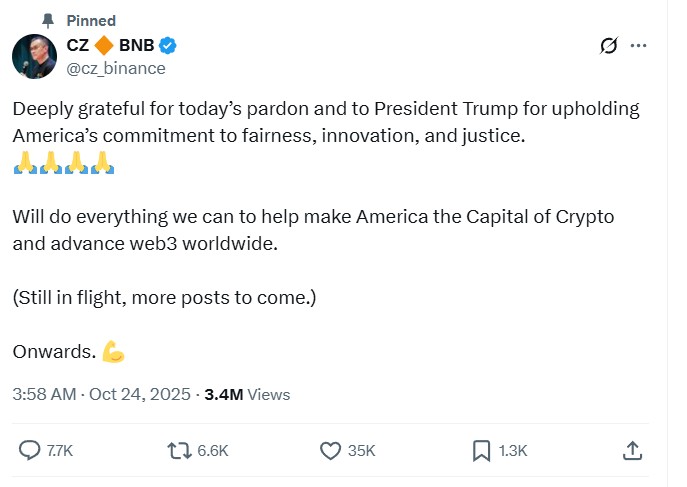687x487 pixels.
Task: View the 3.4M Views analytics
Action: pos(247,394)
